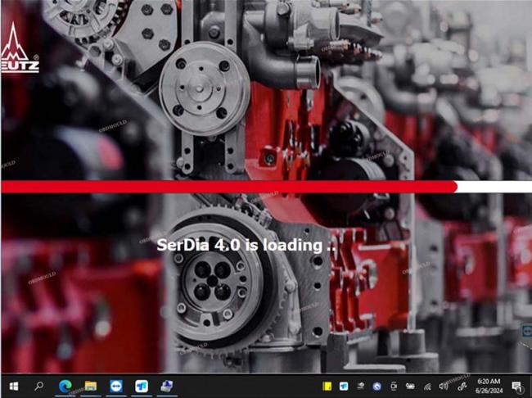Image resolution: width=532 pixels, height=398 pixels.
Task: Click the battery/power tray icon
Action: point(410,386)
